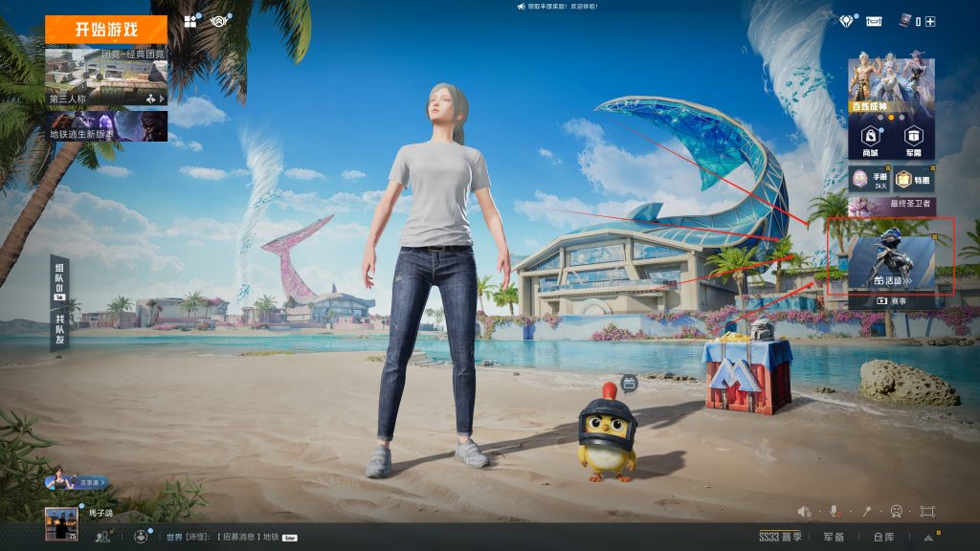The height and width of the screenshot is (551, 980).
Task: Toggle the microphone icon
Action: (835, 512)
